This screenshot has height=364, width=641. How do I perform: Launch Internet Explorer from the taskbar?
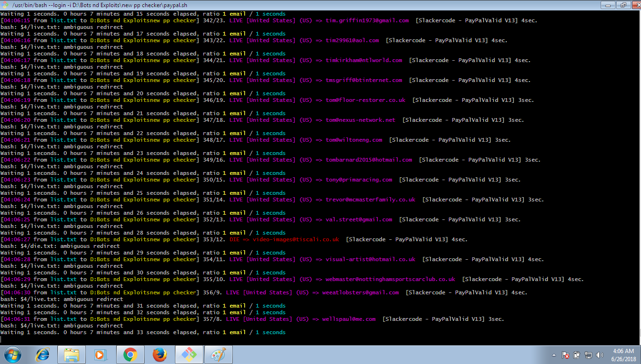tap(43, 355)
